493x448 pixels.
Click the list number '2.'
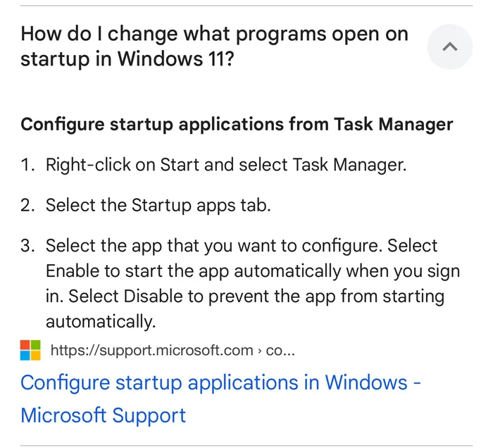click(x=27, y=206)
